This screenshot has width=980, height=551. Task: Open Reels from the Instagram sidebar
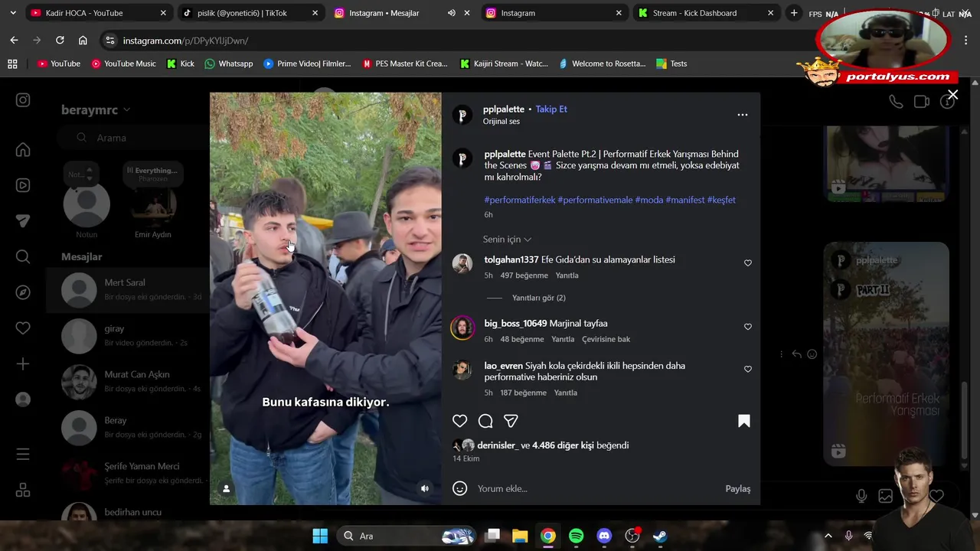[23, 185]
